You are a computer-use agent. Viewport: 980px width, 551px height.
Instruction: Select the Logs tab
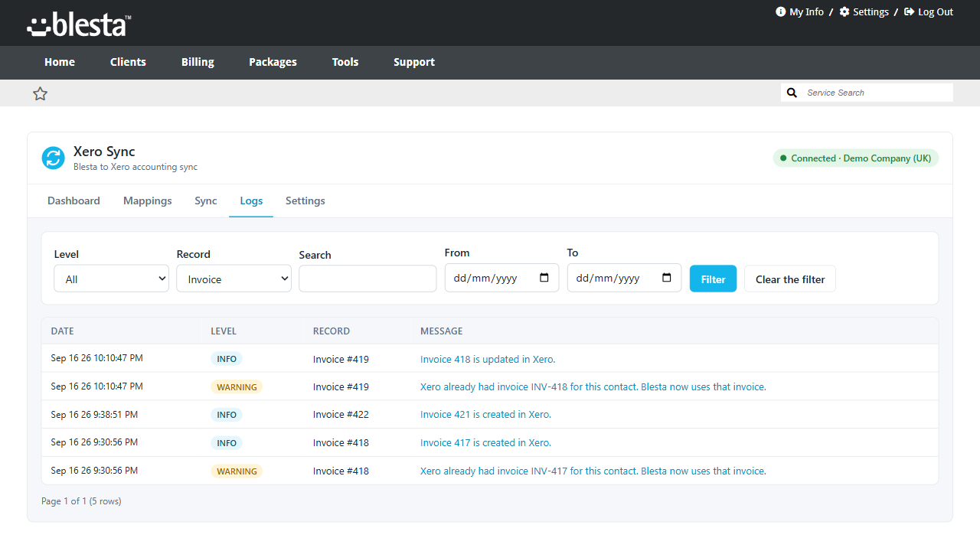click(251, 201)
